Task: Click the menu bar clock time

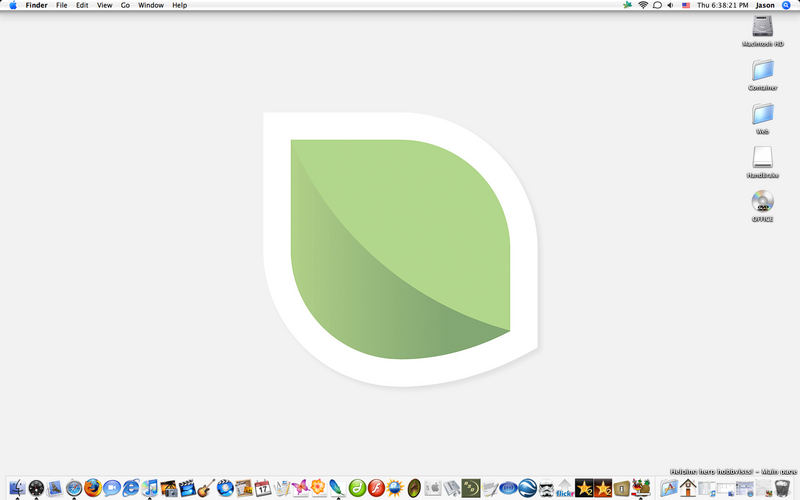Action: 722,5
